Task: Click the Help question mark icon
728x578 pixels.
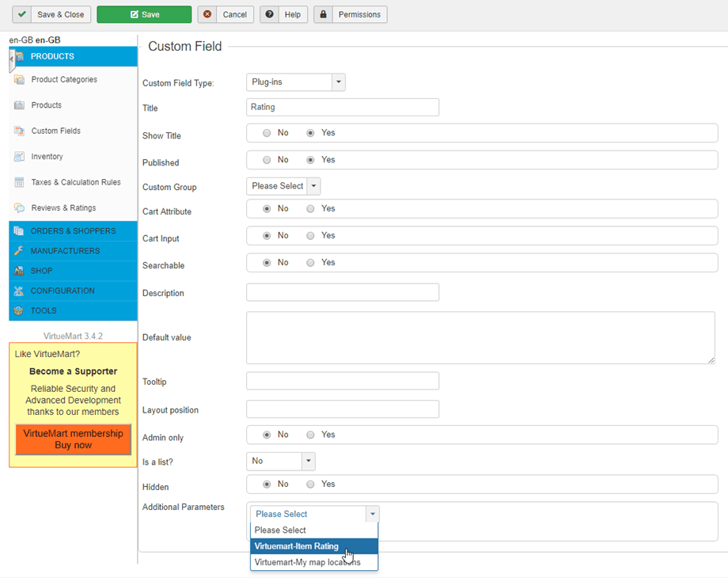Action: (x=270, y=14)
